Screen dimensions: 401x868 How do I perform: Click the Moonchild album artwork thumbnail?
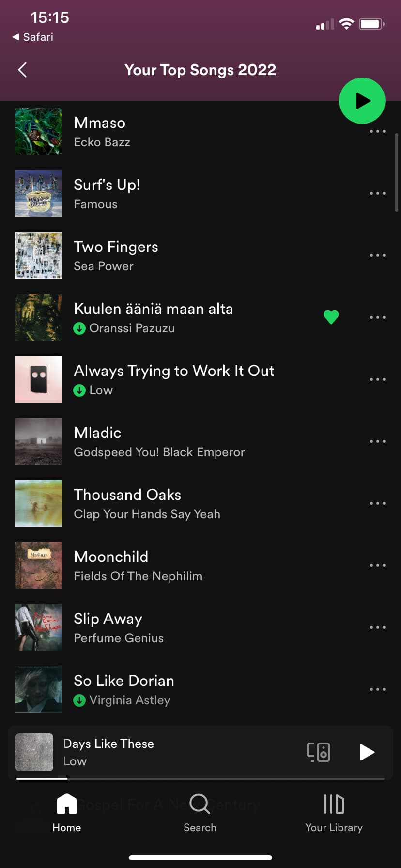39,565
